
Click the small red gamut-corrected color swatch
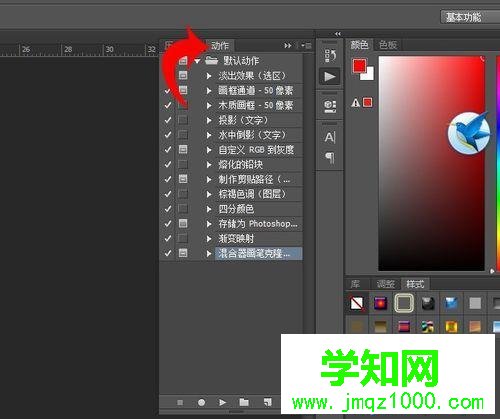coord(367,102)
